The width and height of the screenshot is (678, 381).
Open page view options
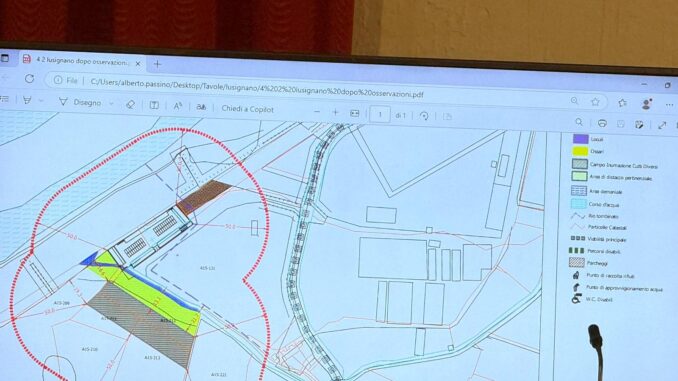coord(448,117)
